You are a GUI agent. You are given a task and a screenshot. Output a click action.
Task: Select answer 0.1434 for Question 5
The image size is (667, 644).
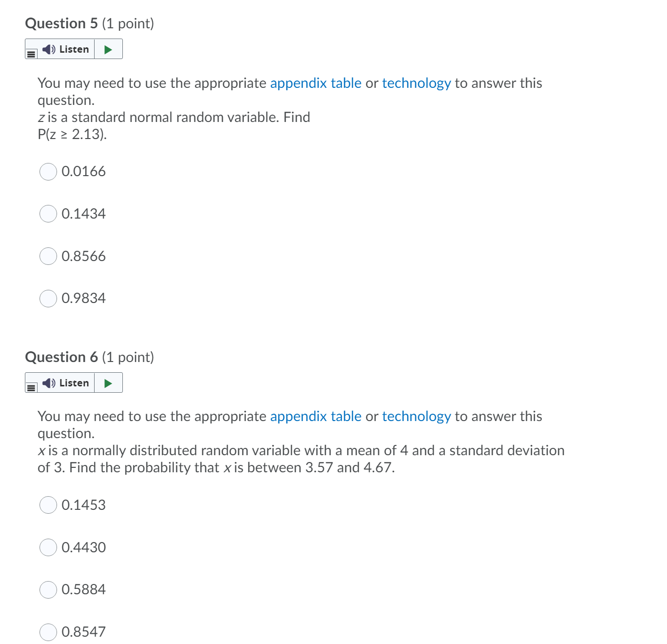point(48,214)
